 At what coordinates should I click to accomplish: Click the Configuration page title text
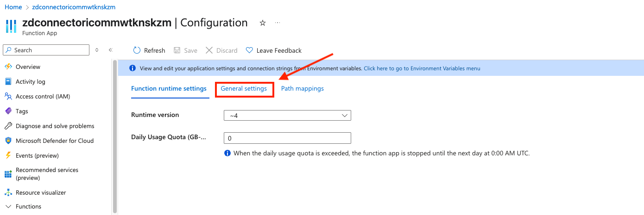(214, 23)
